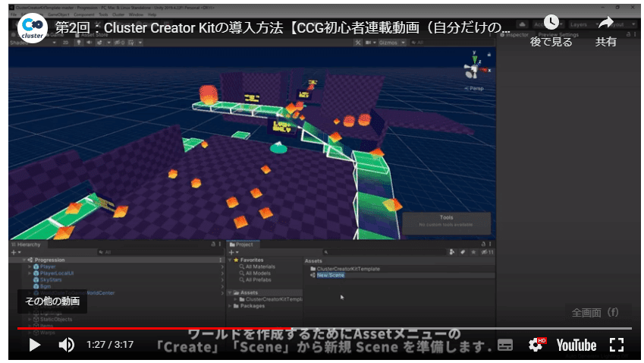Switch to the Asset Store tab
This screenshot has width=644, height=363.
click(92, 35)
